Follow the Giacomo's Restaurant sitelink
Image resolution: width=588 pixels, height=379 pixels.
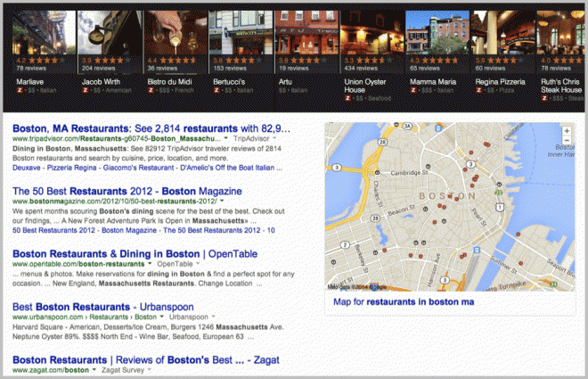[138, 168]
